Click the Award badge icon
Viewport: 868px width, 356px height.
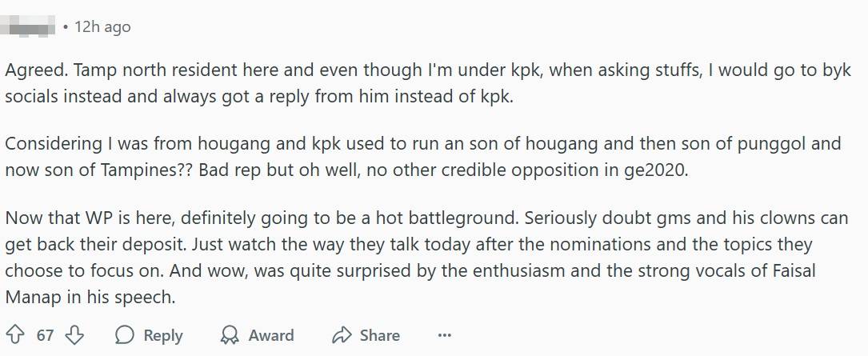230,334
